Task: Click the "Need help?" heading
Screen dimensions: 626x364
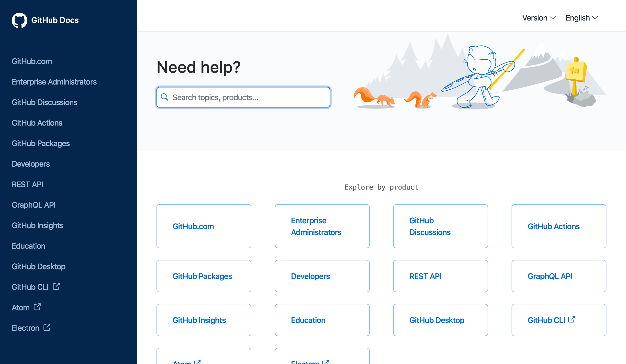Action: [199, 67]
